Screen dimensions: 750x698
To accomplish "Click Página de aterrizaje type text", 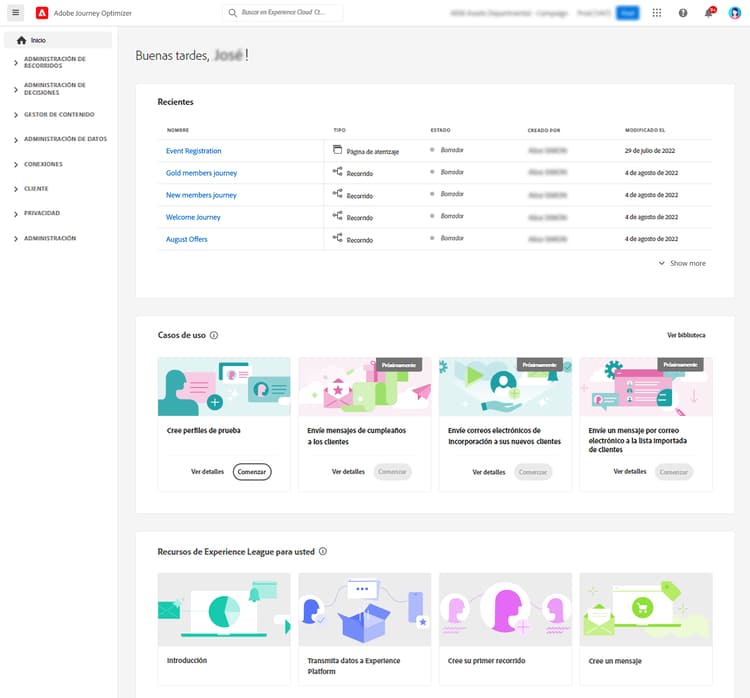I will point(373,152).
